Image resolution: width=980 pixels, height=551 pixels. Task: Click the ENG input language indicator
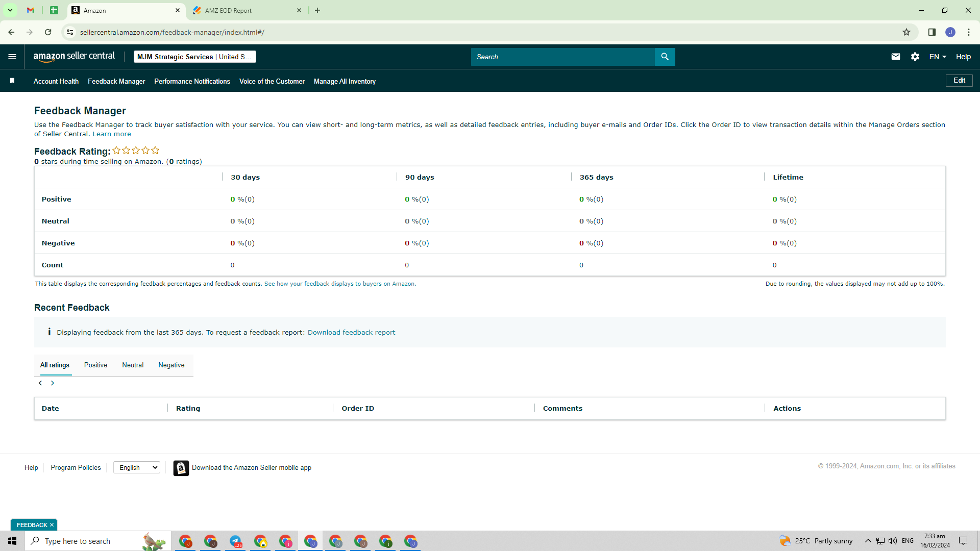point(908,541)
